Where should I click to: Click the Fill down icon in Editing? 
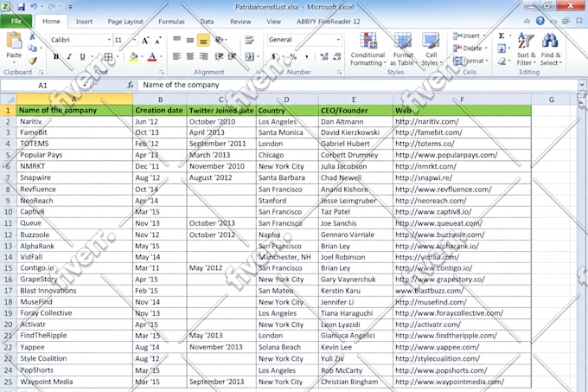(x=502, y=48)
